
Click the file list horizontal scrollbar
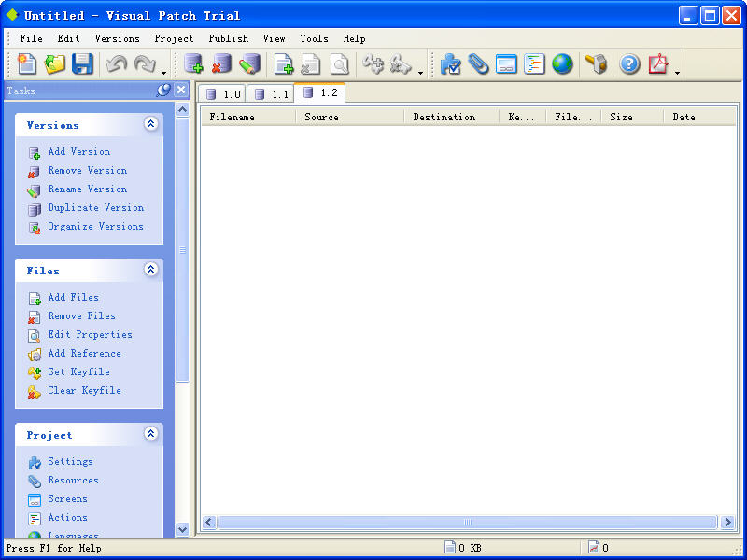(468, 523)
